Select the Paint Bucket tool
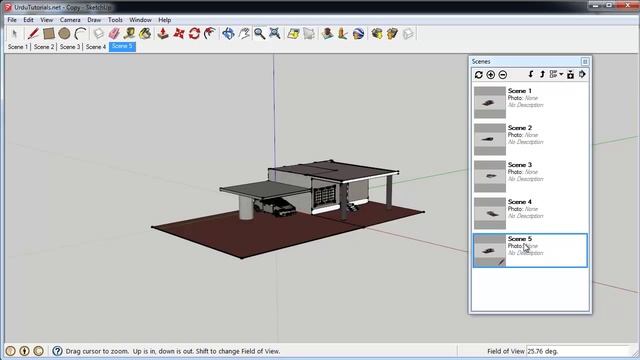This screenshot has width=640, height=360. coord(145,34)
